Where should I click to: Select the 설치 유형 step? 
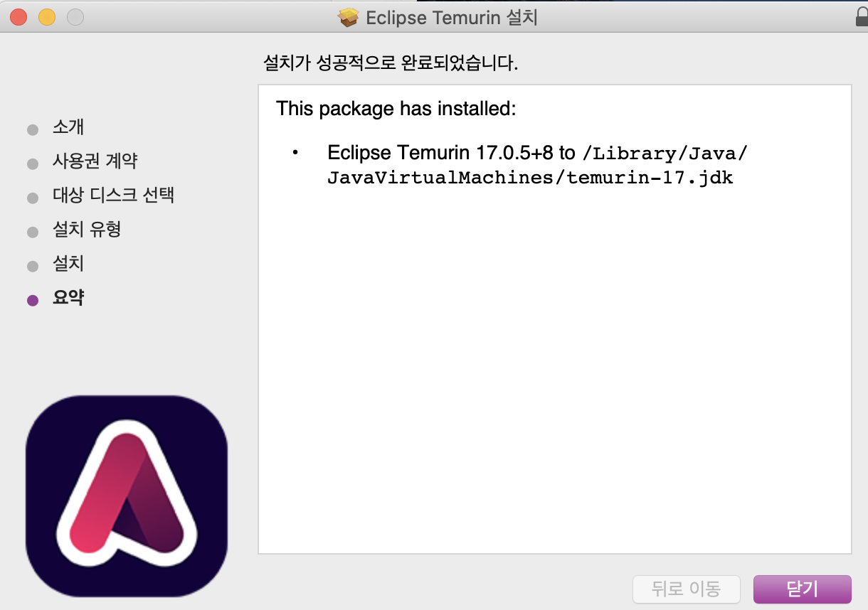pos(87,230)
